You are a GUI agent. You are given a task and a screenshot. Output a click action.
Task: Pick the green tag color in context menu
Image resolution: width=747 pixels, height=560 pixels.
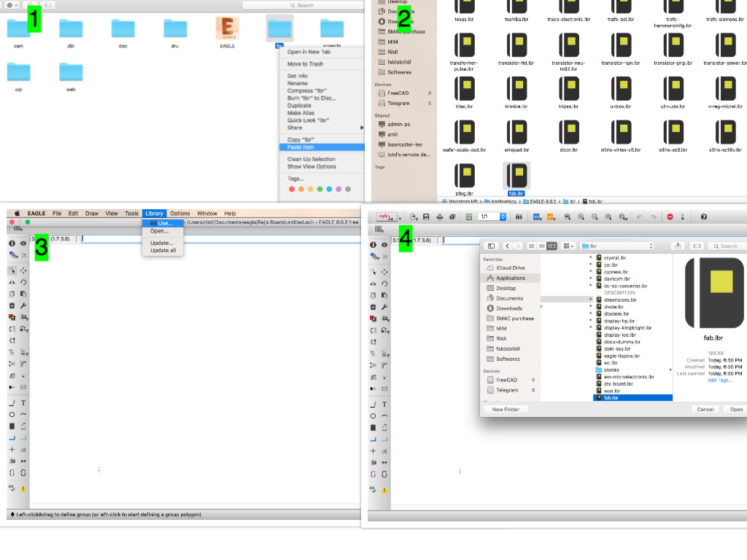[320, 190]
